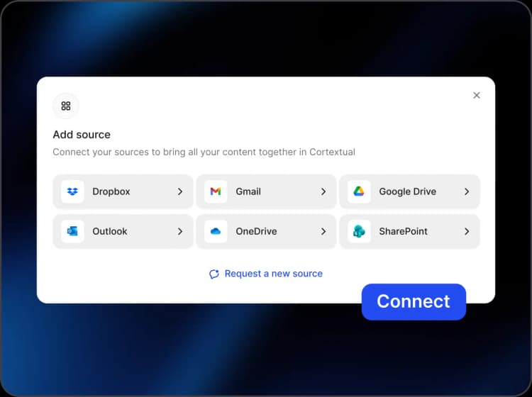
Task: Click the blue Connect button
Action: [x=414, y=301]
